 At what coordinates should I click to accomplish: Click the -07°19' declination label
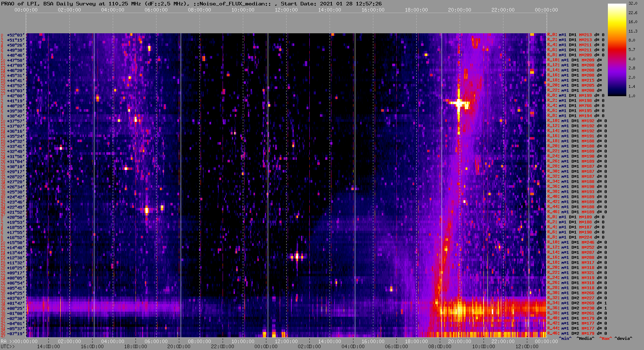point(16,334)
